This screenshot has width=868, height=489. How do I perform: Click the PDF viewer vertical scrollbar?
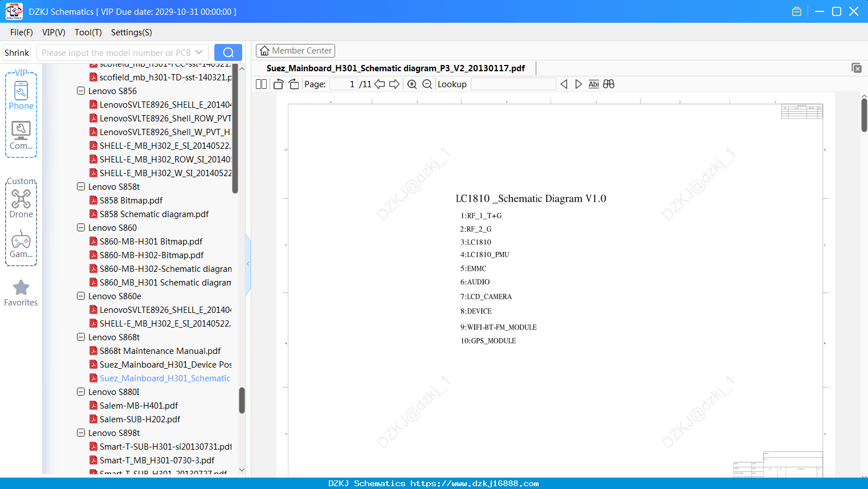[x=864, y=116]
